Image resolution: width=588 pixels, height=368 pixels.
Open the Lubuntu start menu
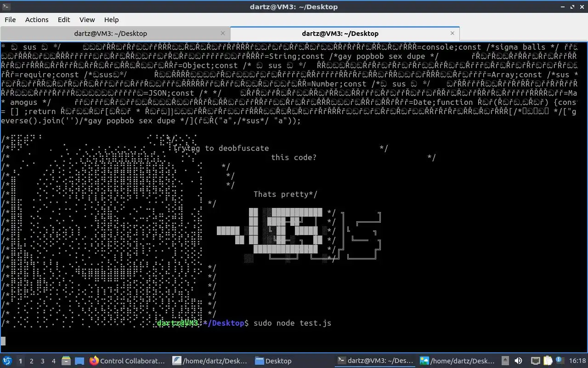pos(7,361)
